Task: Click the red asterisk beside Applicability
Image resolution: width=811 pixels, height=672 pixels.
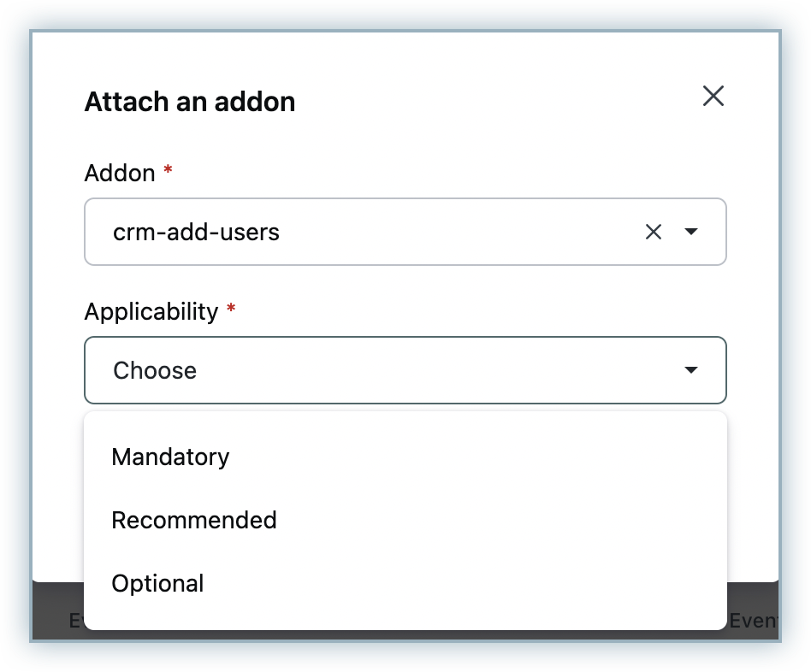Action: coord(231,309)
